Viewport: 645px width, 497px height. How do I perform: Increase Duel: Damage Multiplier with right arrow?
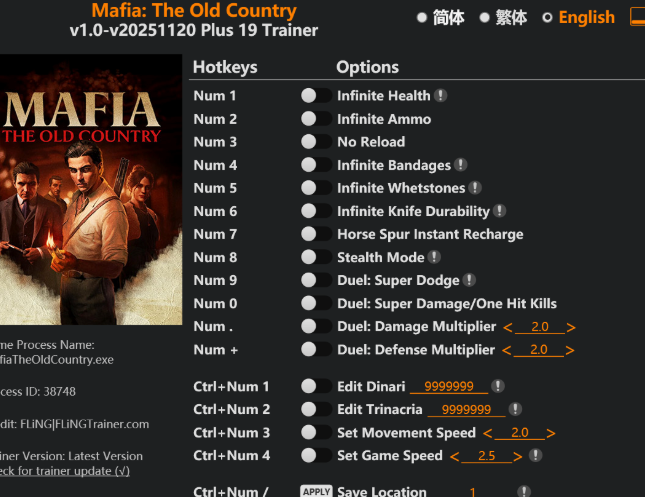click(571, 327)
